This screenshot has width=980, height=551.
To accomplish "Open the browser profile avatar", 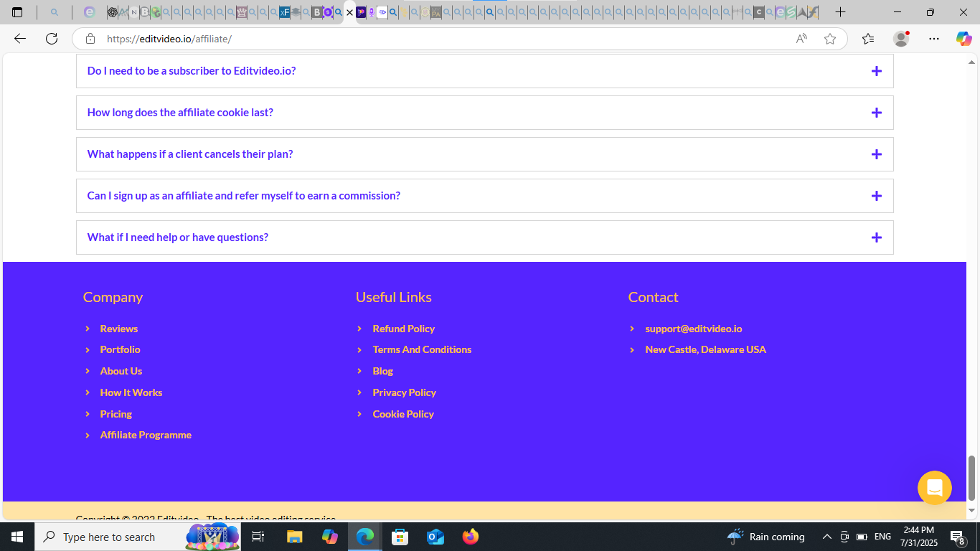I will click(901, 39).
